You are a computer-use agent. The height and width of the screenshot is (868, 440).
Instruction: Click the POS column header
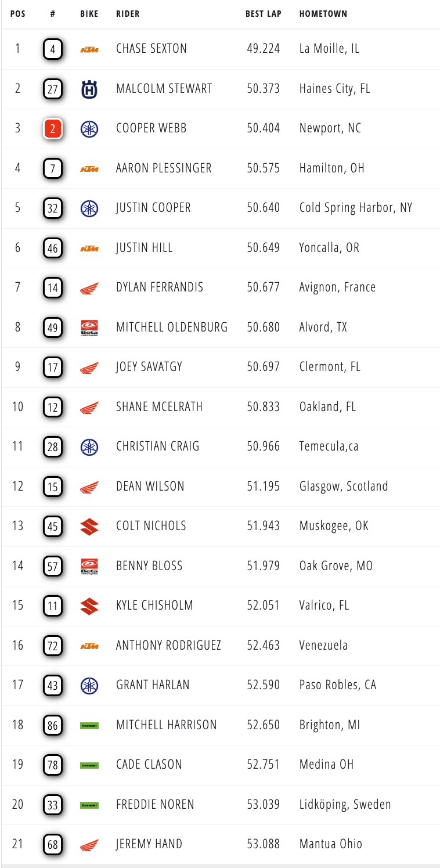click(x=18, y=14)
